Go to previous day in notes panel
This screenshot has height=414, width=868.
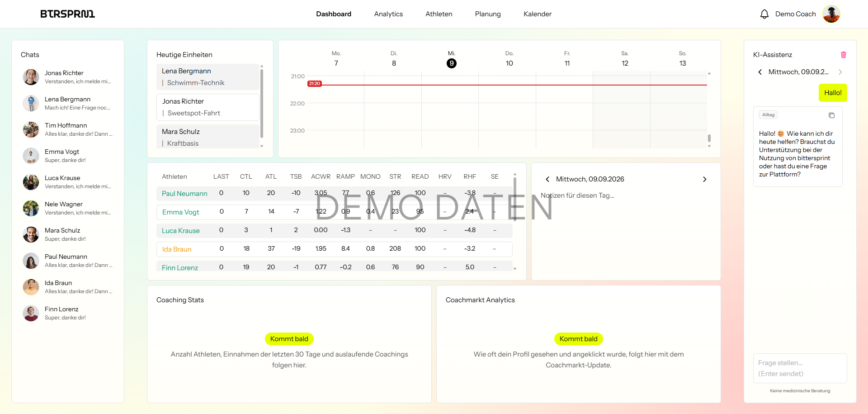click(x=547, y=179)
